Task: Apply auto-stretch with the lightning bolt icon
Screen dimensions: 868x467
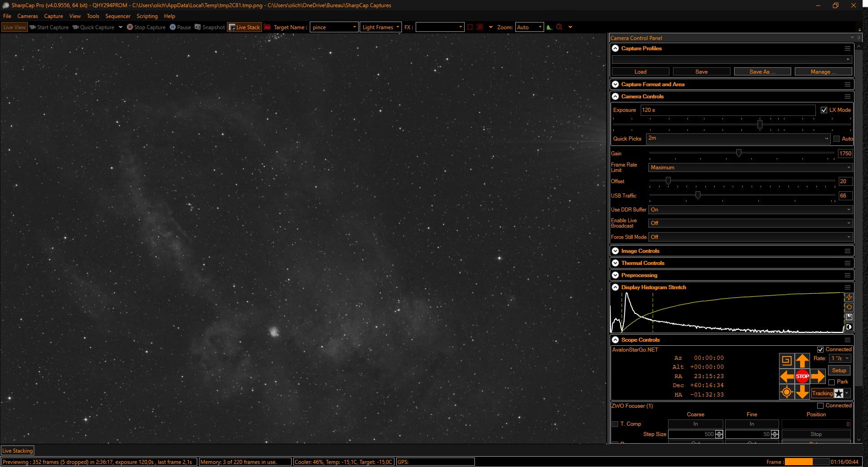Action: 849,297
